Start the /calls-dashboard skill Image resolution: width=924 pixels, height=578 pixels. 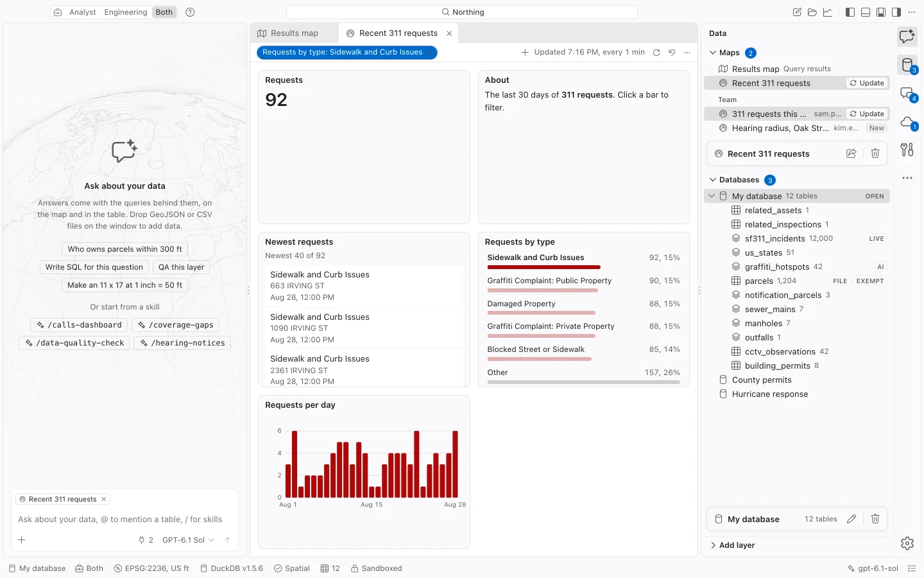[x=80, y=325]
